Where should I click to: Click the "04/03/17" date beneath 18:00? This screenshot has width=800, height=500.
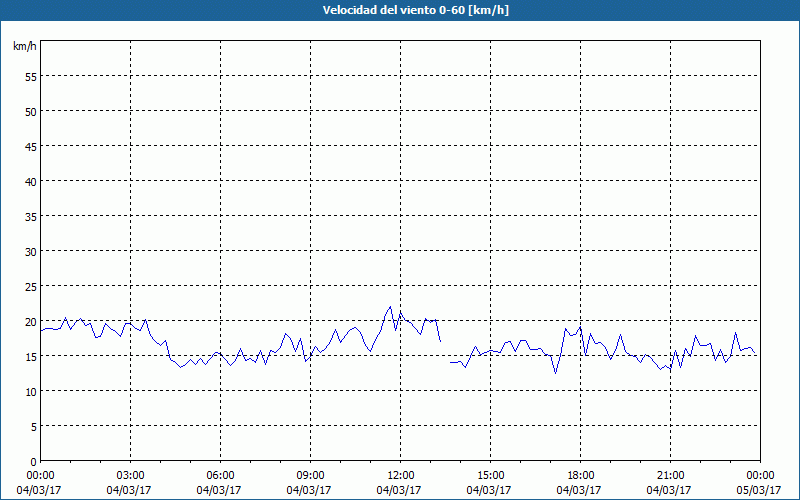[579, 490]
